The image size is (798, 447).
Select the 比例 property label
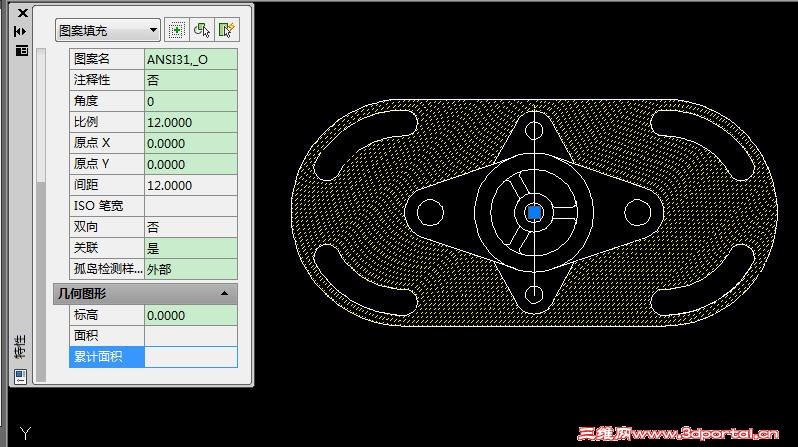pos(107,122)
